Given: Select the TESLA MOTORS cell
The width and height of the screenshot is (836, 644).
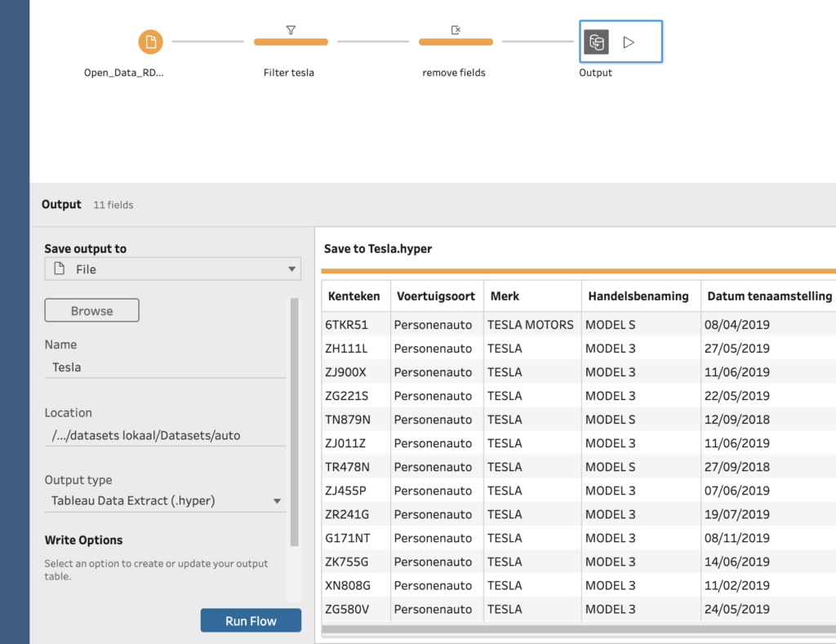Looking at the screenshot, I should (x=531, y=325).
